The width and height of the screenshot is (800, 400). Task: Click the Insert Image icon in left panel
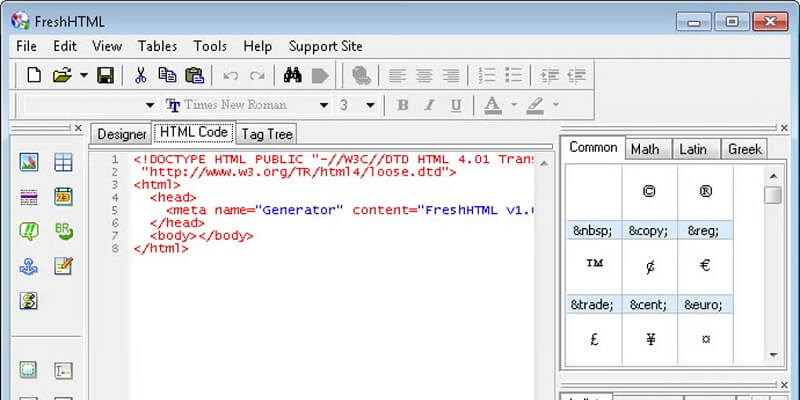click(29, 162)
